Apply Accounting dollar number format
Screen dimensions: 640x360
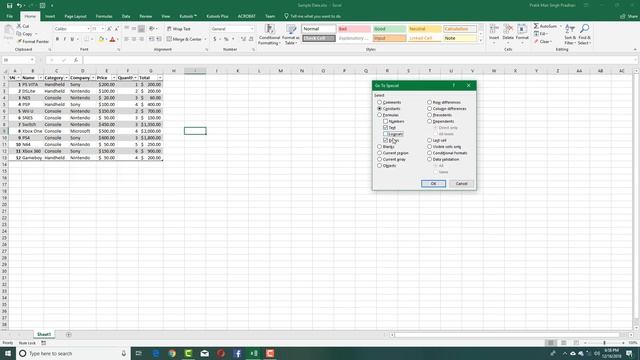click(215, 39)
